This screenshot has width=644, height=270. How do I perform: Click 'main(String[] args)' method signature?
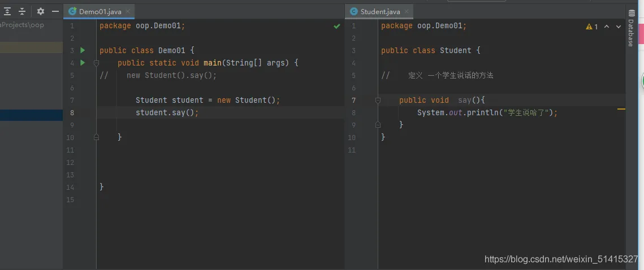[247, 63]
